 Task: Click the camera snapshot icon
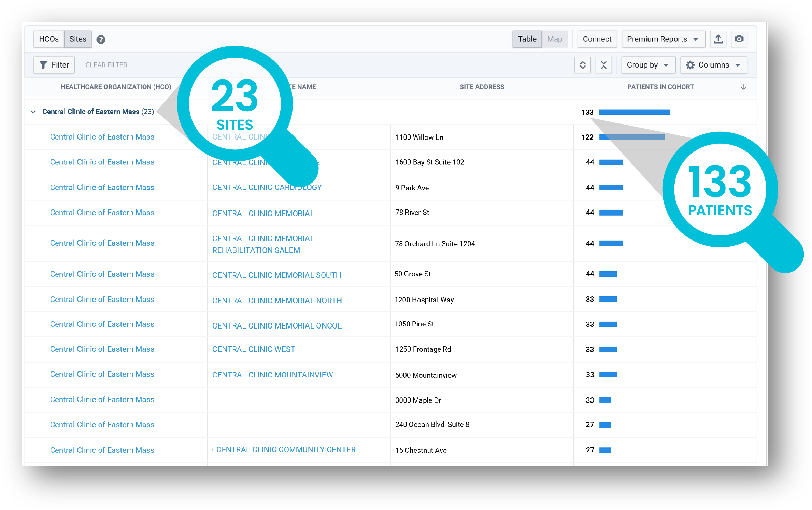739,39
